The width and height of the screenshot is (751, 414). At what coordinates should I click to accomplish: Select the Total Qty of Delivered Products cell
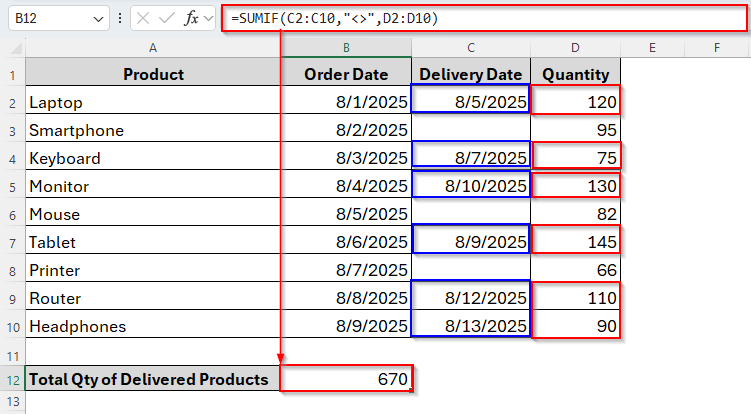(153, 379)
